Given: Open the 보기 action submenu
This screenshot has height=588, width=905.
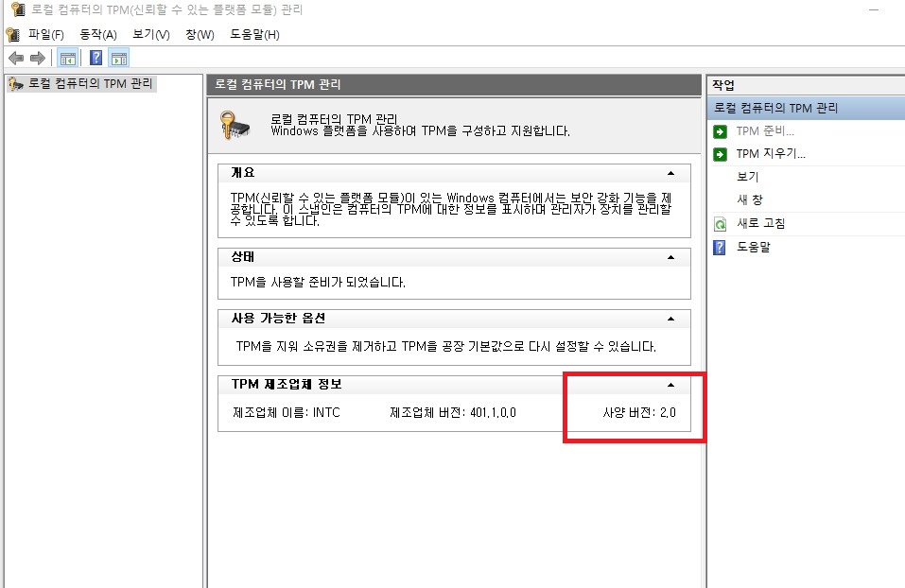Looking at the screenshot, I should (747, 177).
